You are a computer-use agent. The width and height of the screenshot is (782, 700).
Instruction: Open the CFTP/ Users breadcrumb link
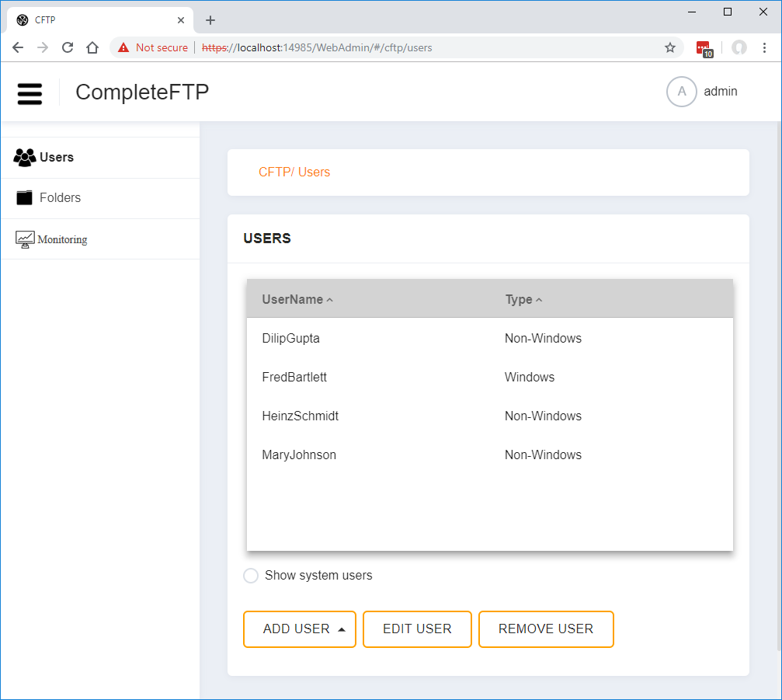(x=294, y=172)
